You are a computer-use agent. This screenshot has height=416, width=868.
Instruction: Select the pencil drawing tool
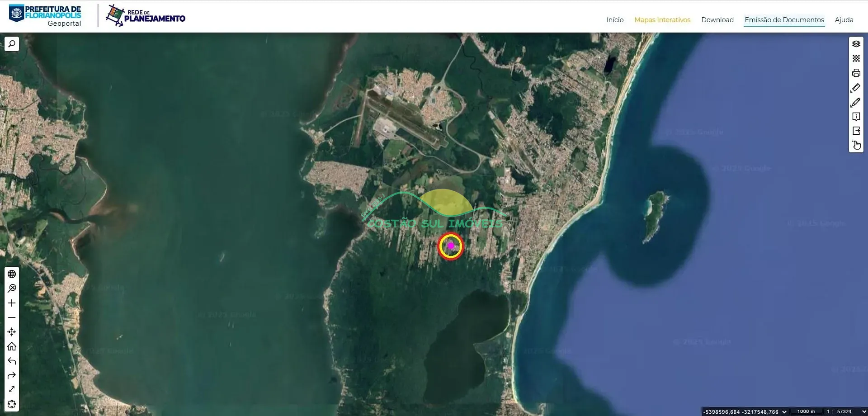point(856,102)
